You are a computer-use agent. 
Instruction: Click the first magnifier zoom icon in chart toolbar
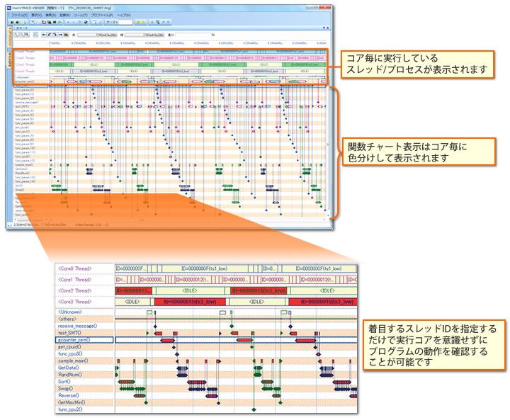[x=17, y=35]
